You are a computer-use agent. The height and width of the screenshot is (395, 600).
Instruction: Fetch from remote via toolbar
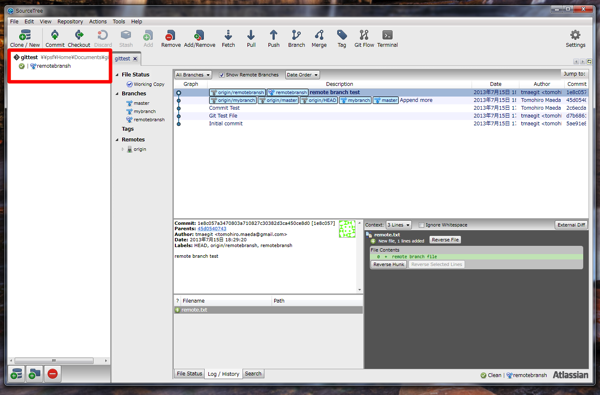pos(228,38)
